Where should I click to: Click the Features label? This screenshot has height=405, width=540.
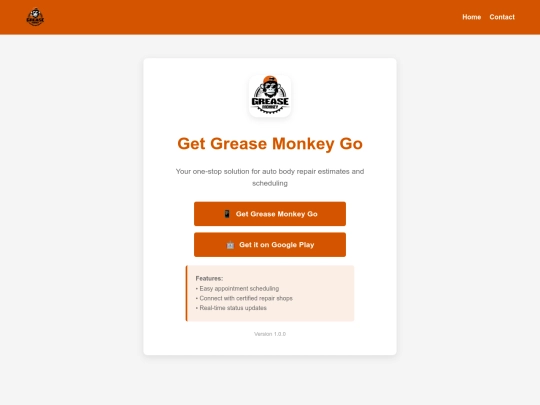pos(209,278)
